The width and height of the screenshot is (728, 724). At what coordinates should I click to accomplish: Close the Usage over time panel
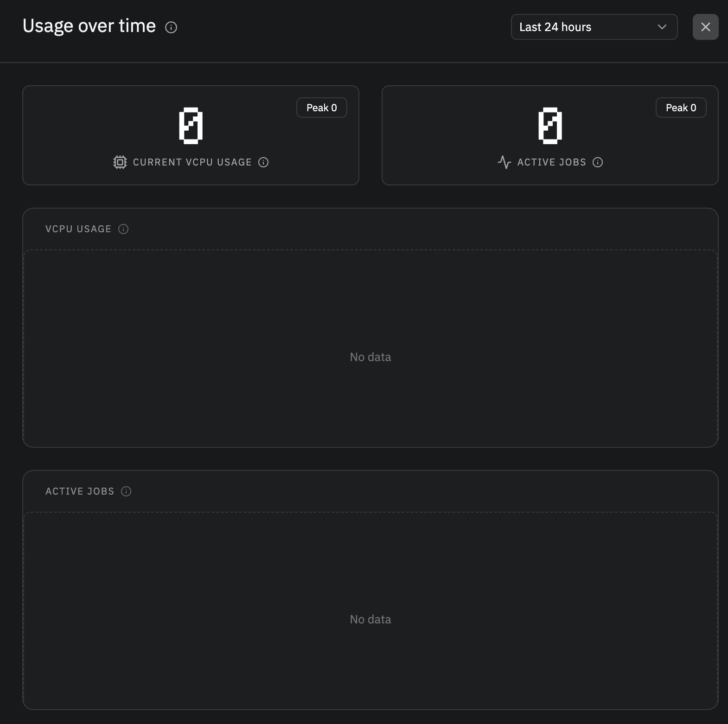[x=705, y=27]
